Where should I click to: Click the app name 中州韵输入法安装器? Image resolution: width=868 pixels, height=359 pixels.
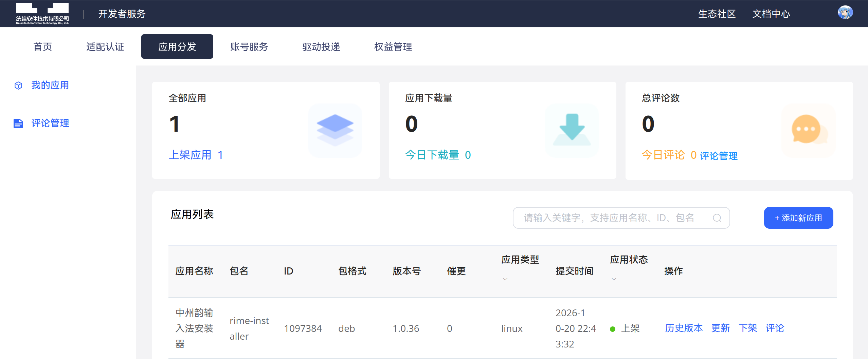(x=194, y=328)
